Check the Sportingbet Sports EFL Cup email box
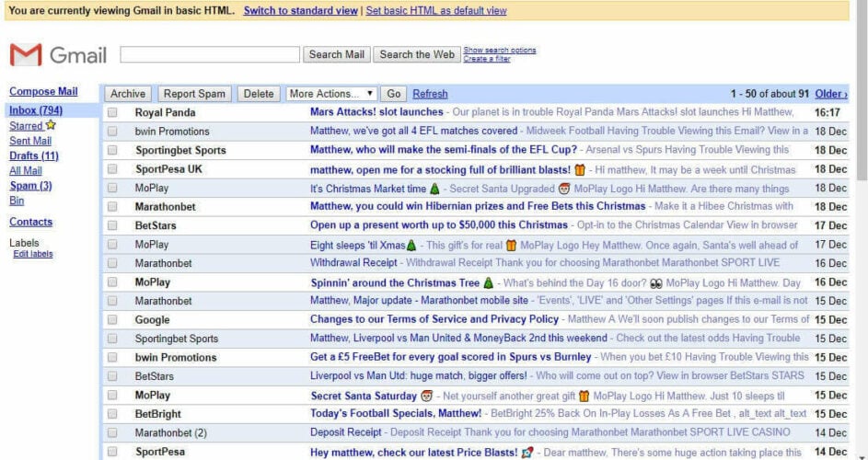This screenshot has height=460, width=868. (x=112, y=150)
